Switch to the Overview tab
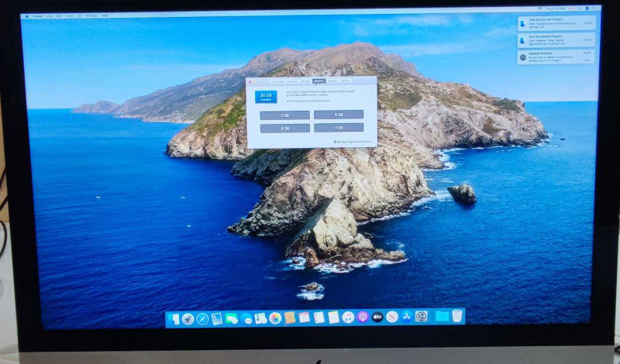Viewport: 620px width, 364px height. pyautogui.click(x=278, y=81)
